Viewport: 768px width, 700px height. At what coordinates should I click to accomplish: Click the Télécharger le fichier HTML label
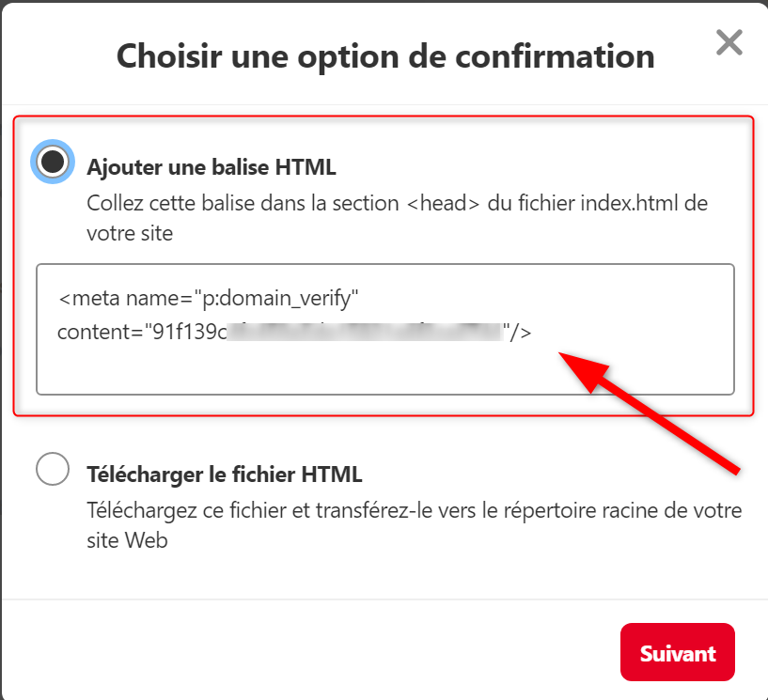[225, 474]
